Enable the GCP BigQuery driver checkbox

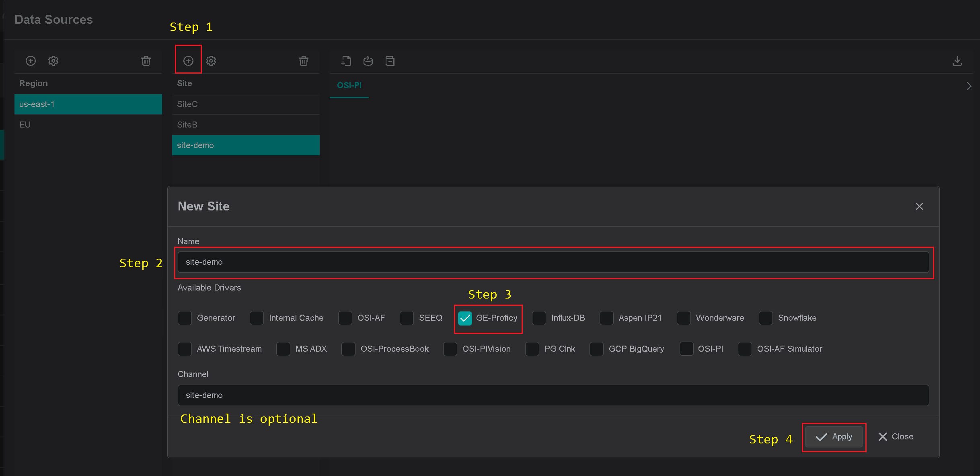coord(596,349)
